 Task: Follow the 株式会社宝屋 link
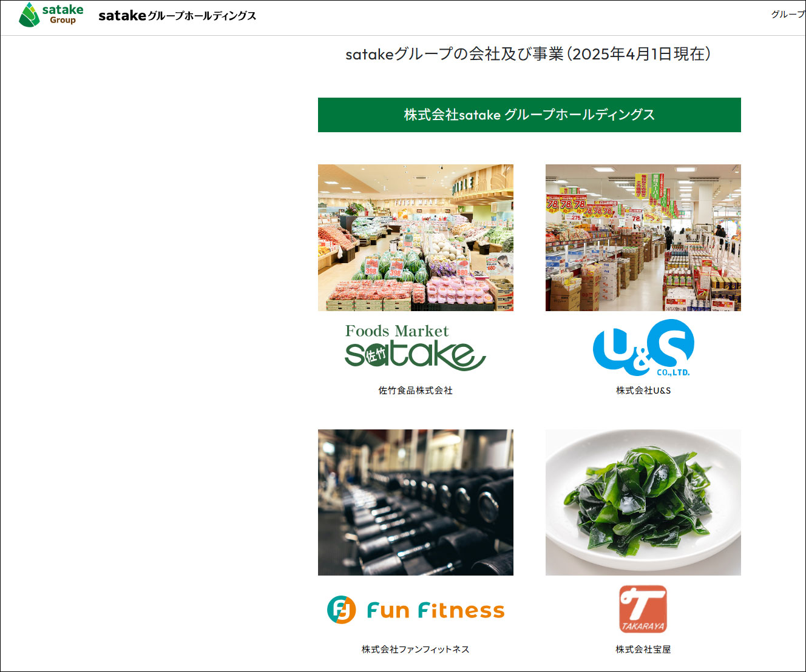[643, 650]
